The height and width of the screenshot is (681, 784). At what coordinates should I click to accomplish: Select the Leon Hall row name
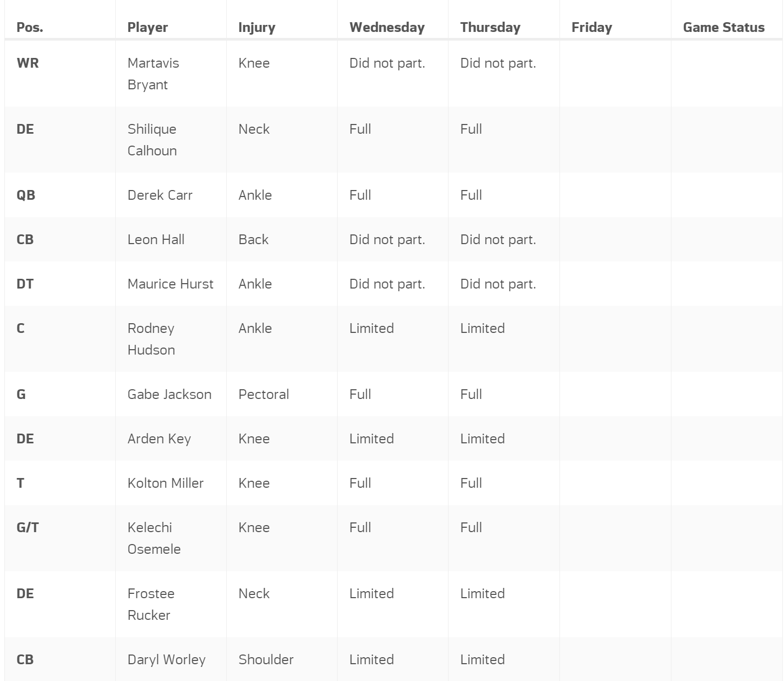click(156, 239)
